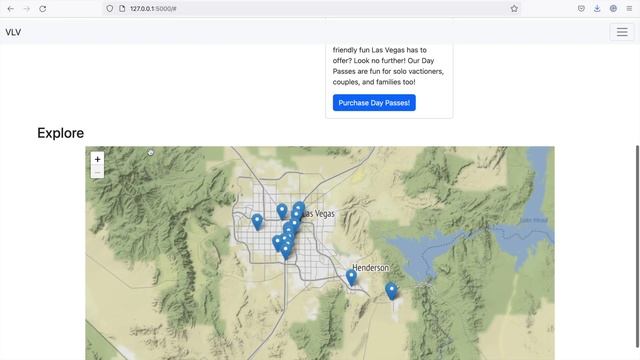
Task: Expand the VLV navbar hamburger menu
Action: (622, 32)
